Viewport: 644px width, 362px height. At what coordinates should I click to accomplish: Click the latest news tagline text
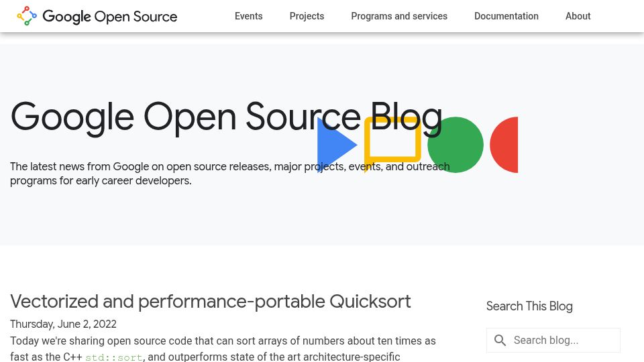coord(229,174)
